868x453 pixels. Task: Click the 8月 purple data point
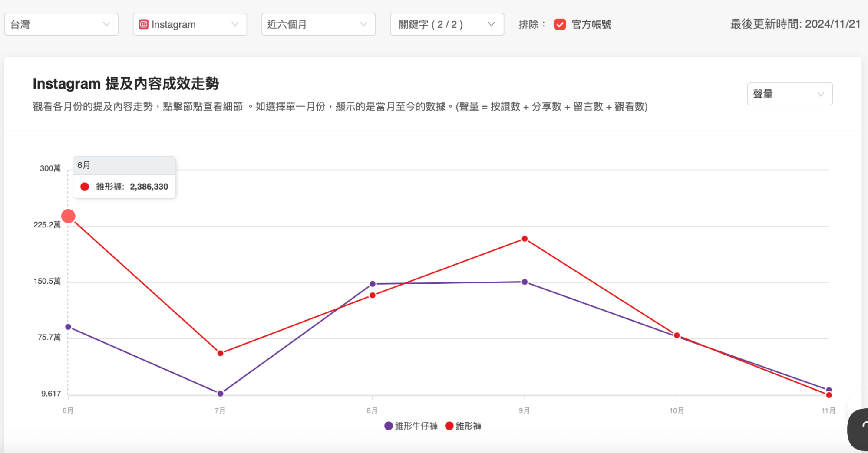[x=372, y=284]
